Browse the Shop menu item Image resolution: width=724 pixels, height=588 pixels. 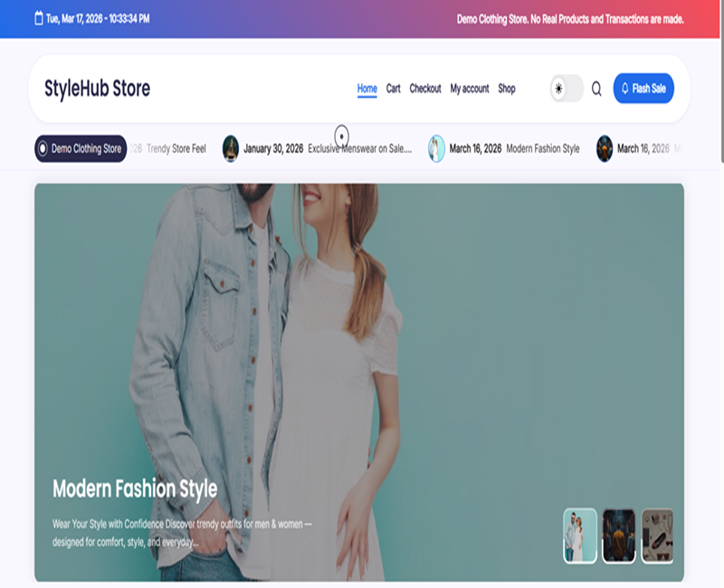click(506, 89)
